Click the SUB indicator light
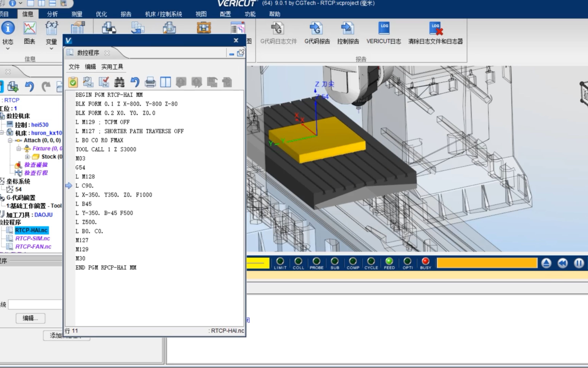 (335, 261)
